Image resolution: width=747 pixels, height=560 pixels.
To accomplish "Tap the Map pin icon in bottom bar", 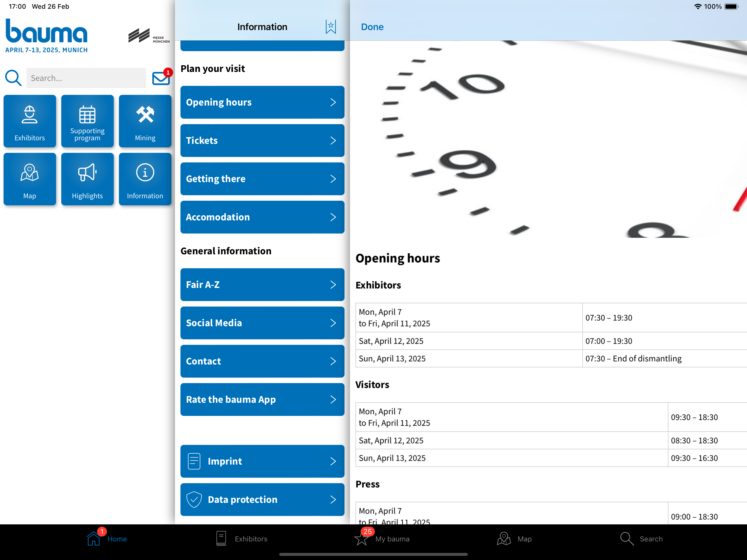I will tap(504, 539).
